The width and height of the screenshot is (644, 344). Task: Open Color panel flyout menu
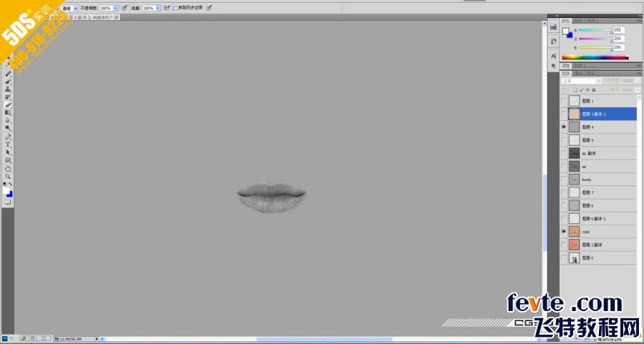click(x=639, y=21)
